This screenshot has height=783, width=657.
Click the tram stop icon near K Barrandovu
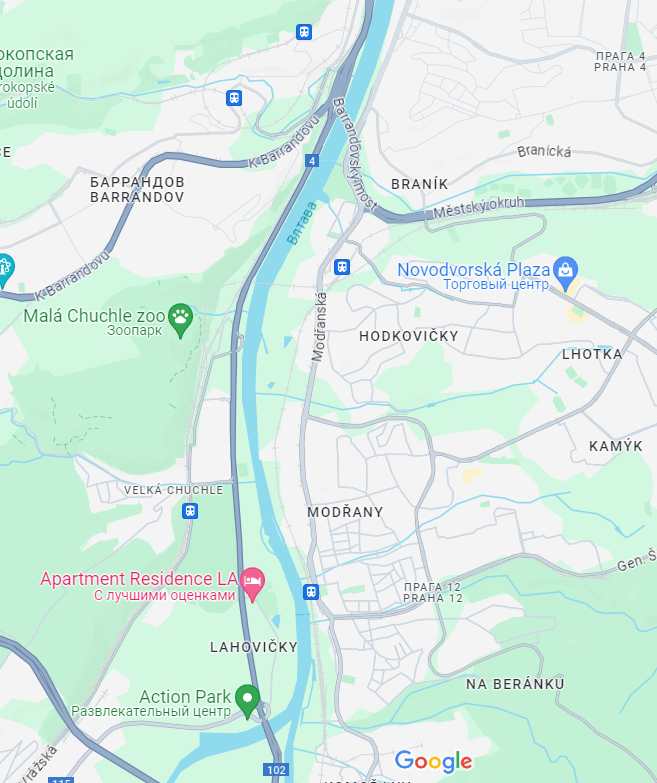[x=234, y=97]
